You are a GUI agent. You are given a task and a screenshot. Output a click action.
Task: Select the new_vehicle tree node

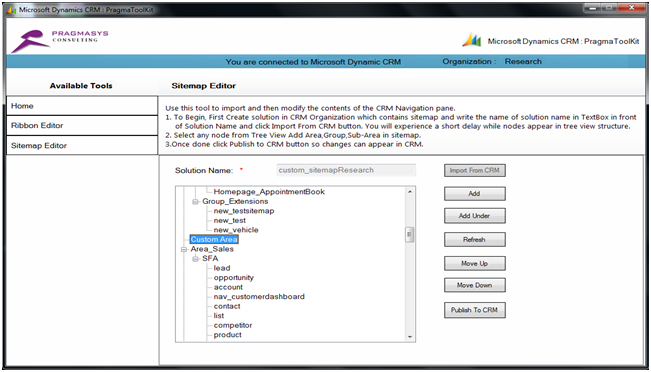point(236,230)
